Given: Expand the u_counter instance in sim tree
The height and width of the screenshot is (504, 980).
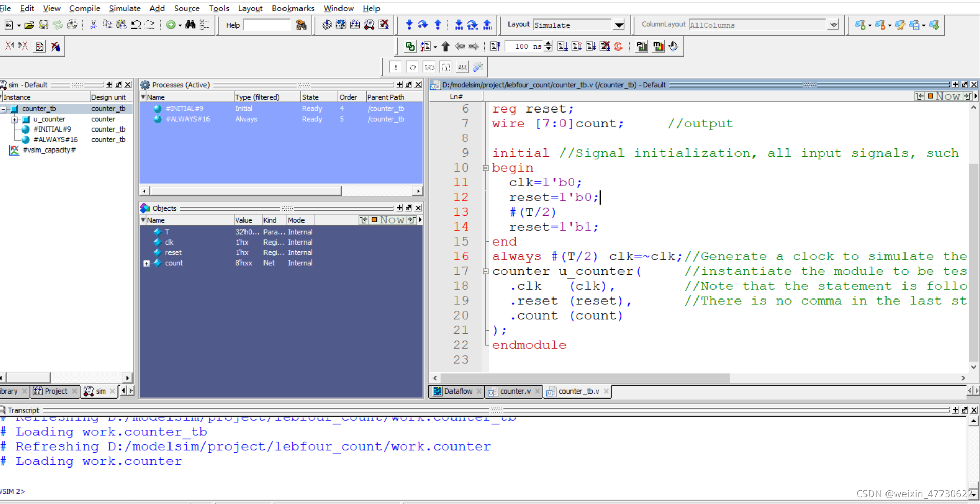Looking at the screenshot, I should [x=15, y=119].
